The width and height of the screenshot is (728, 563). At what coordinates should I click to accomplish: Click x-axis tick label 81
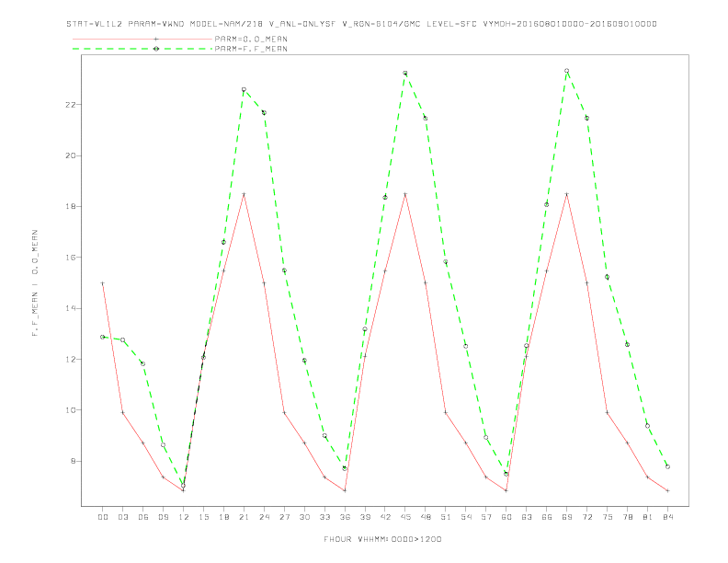[648, 517]
